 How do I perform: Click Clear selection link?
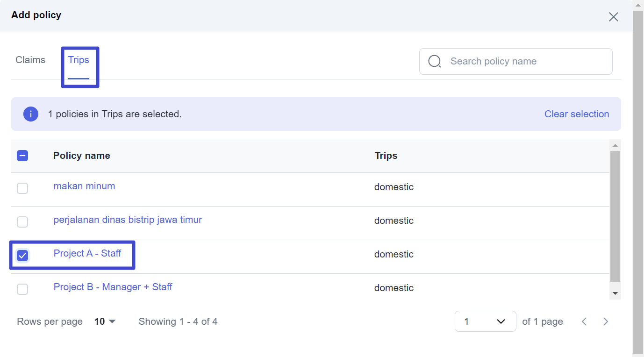point(576,114)
